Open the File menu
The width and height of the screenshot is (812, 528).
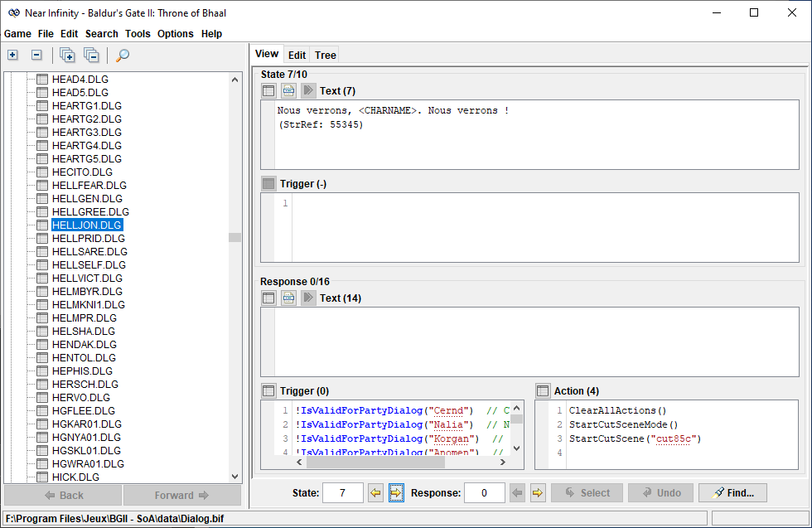46,34
